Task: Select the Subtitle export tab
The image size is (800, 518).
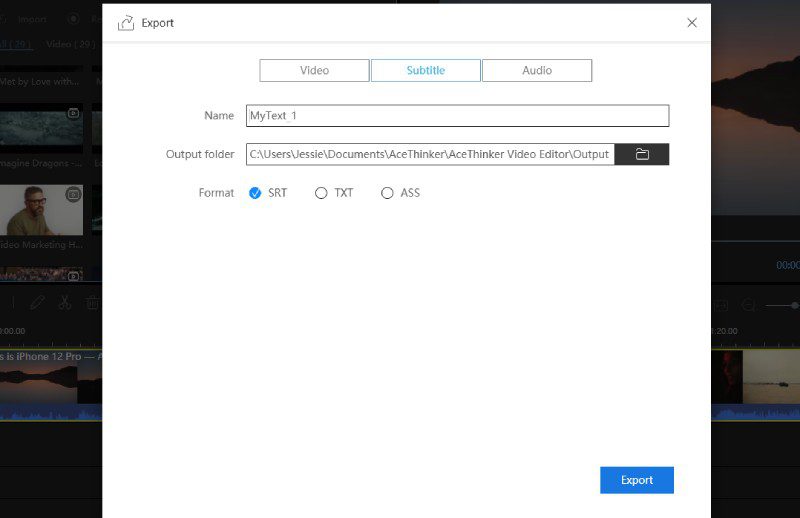Action: click(426, 70)
